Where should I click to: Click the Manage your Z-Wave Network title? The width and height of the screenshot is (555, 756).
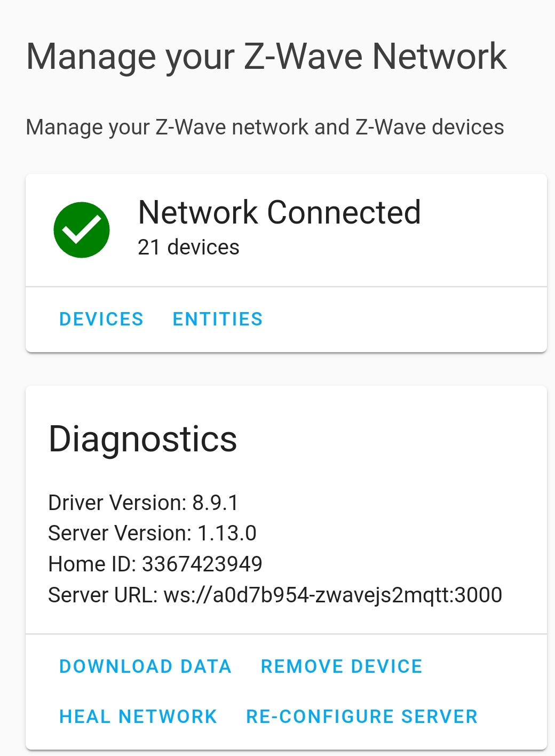tap(266, 55)
